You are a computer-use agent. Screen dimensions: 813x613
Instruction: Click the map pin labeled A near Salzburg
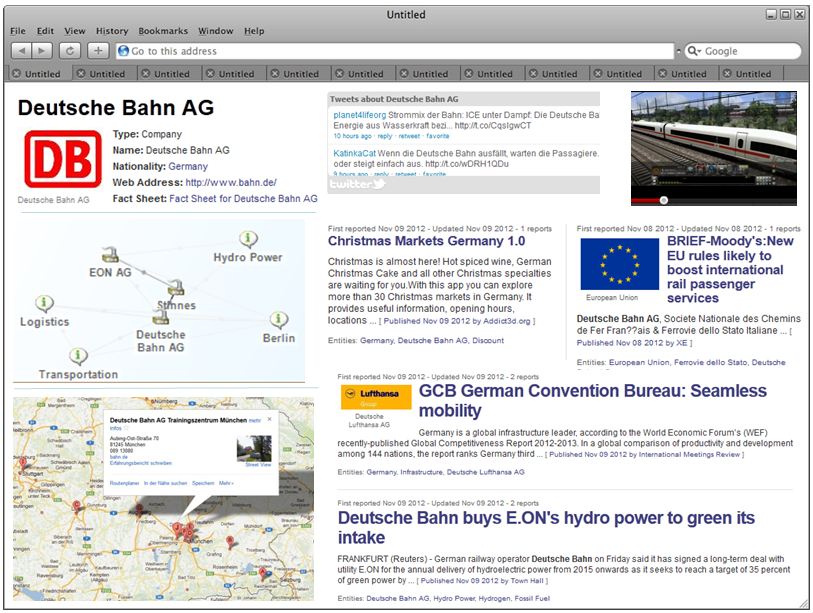click(263, 573)
